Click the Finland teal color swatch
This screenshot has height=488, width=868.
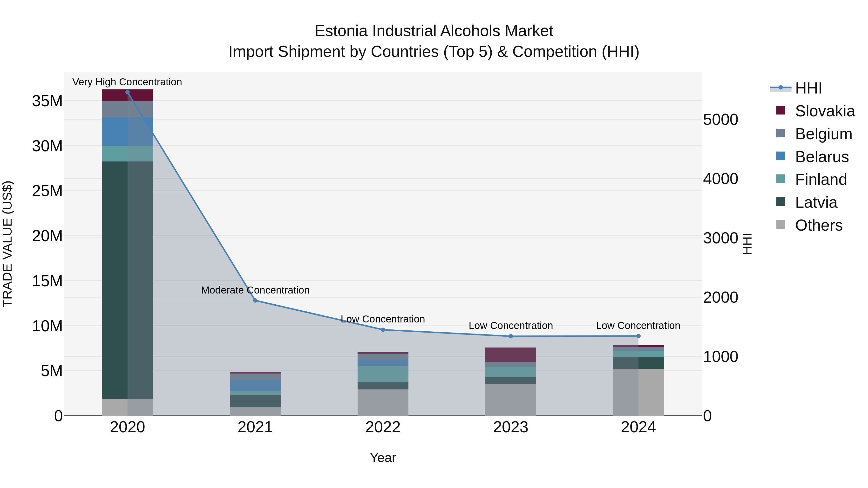pos(780,179)
